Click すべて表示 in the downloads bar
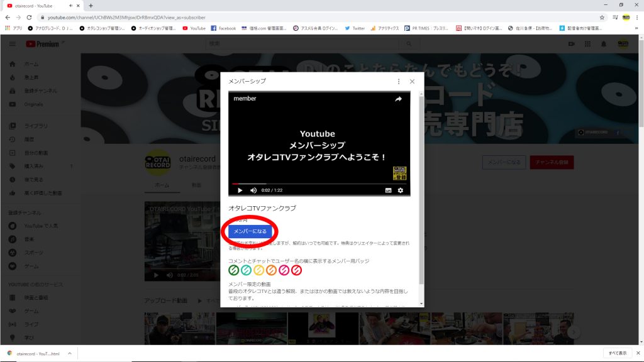This screenshot has width=644, height=362. point(618,353)
